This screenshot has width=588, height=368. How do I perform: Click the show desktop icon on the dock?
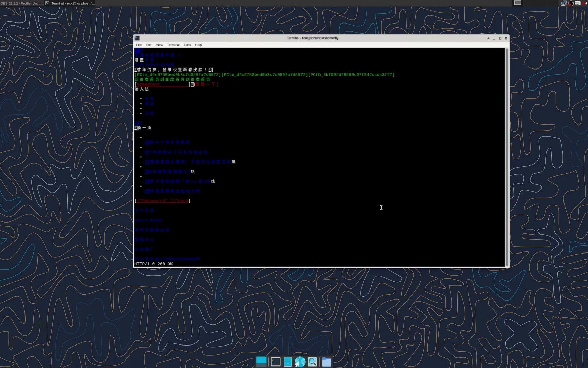click(261, 361)
